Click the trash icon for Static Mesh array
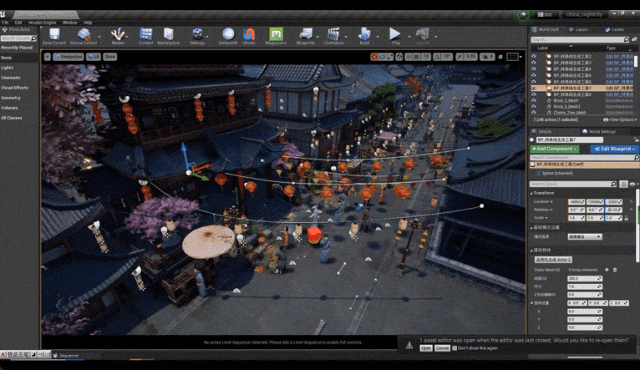 pyautogui.click(x=615, y=270)
